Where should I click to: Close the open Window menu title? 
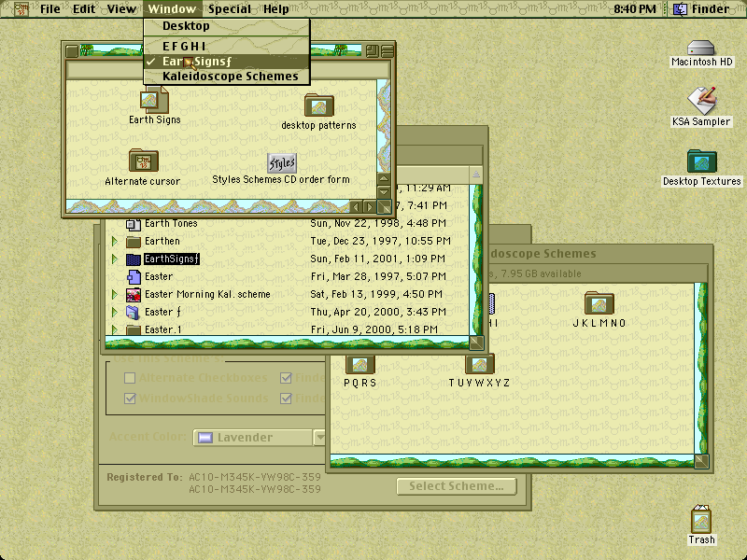tap(172, 8)
